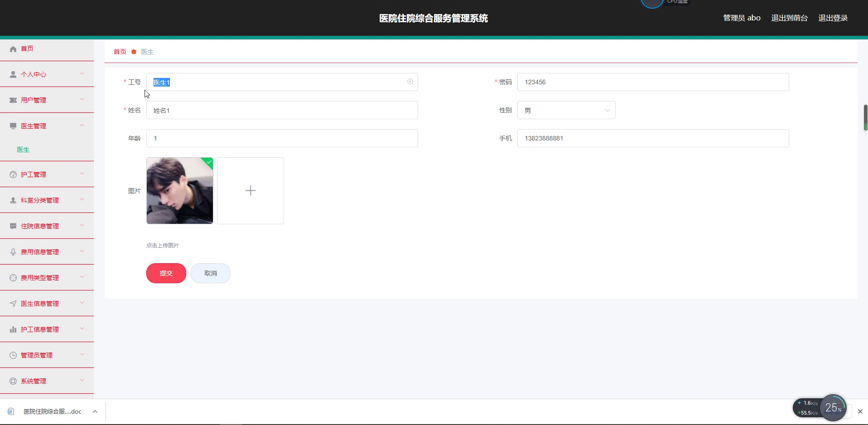Expand the 管理员管理 chevron
868x425 pixels.
pyautogui.click(x=82, y=354)
